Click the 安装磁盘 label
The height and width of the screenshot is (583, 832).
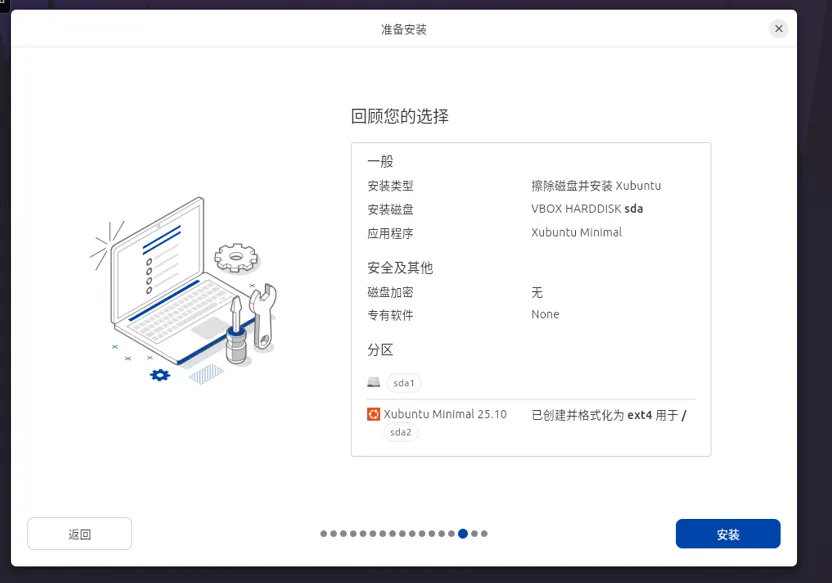(x=390, y=210)
